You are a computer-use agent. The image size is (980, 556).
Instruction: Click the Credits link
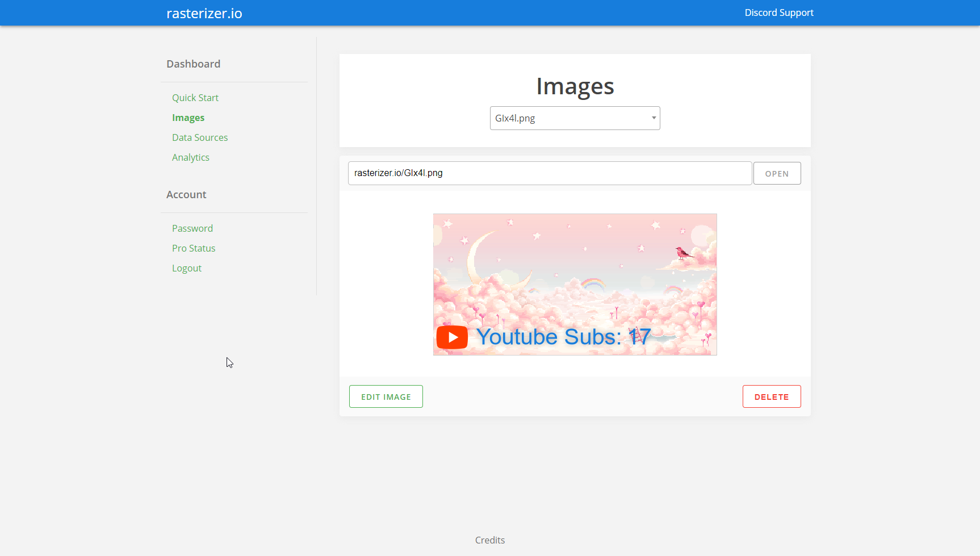coord(489,540)
